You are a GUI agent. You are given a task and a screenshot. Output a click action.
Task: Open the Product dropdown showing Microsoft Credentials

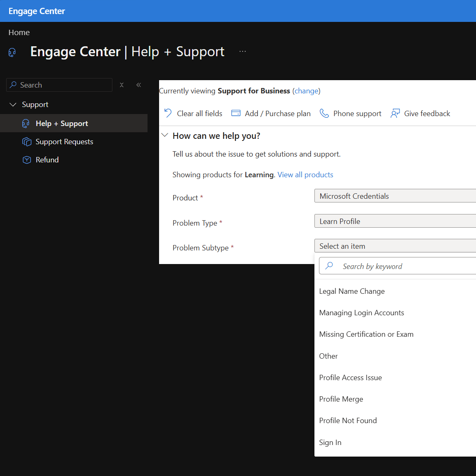[x=395, y=196]
